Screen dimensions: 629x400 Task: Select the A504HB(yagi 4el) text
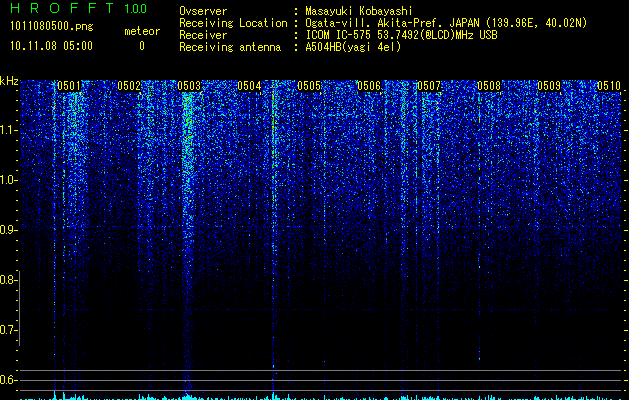tap(353, 47)
